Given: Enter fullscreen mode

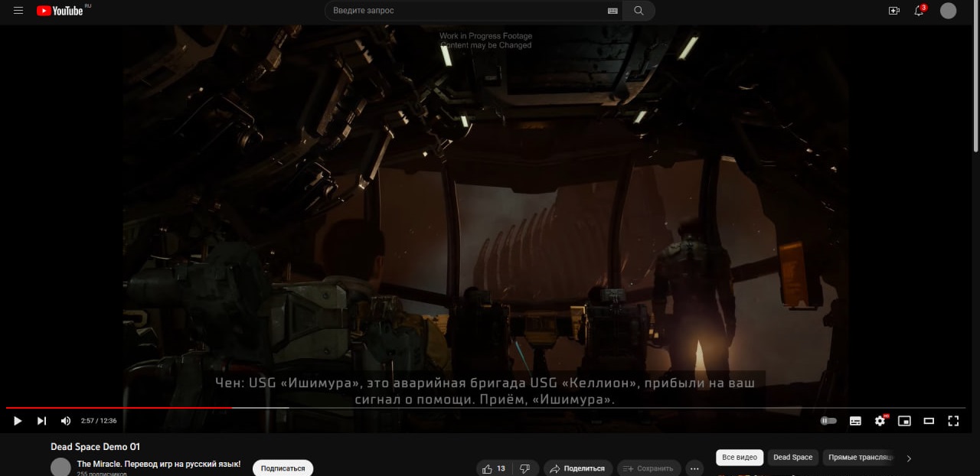Looking at the screenshot, I should [953, 421].
